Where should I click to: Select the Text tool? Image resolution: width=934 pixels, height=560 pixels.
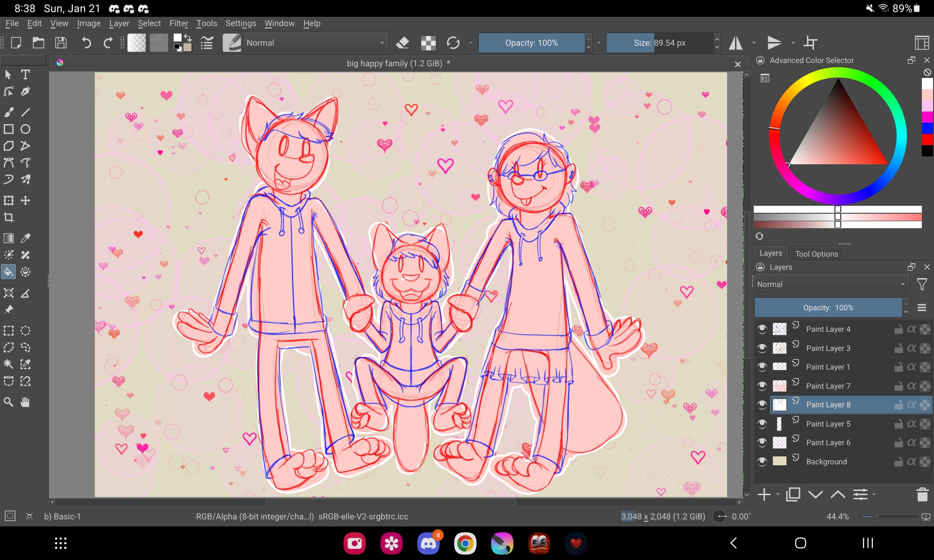click(25, 75)
